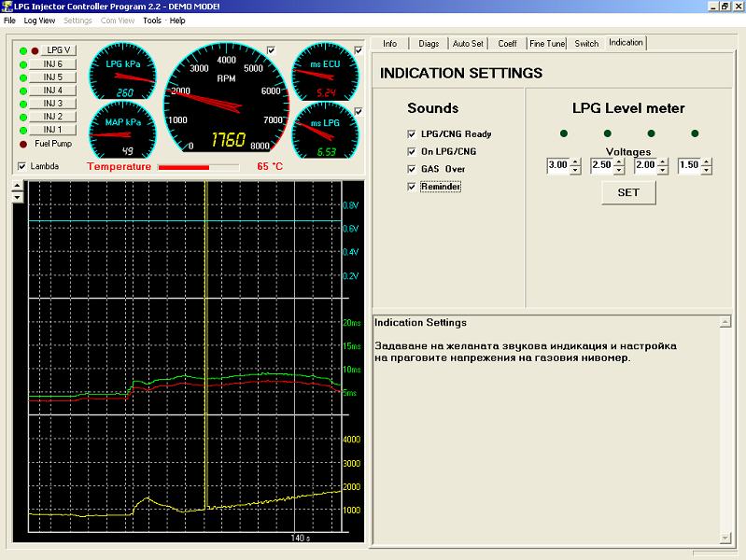Open the File menu

point(9,21)
